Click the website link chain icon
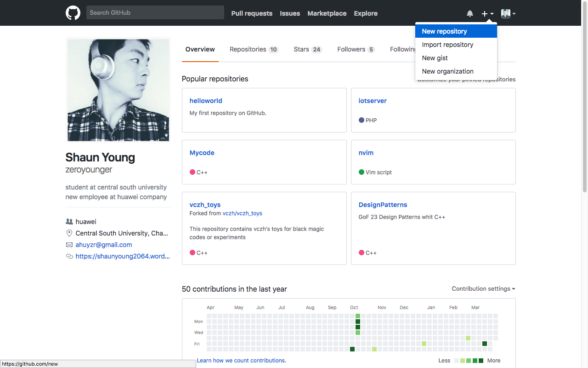 (x=69, y=256)
